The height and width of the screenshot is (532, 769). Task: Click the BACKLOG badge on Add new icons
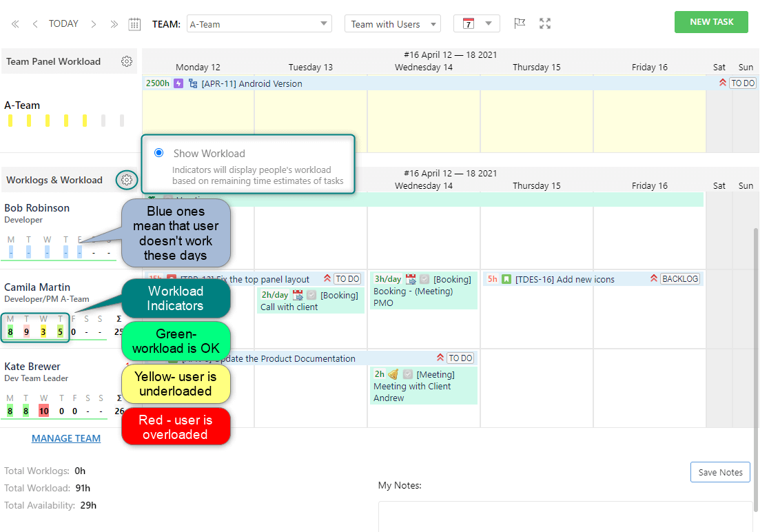tap(680, 278)
